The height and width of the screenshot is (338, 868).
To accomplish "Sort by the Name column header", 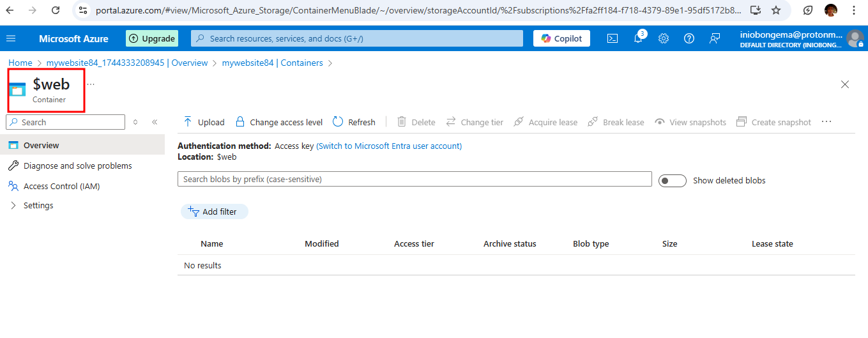I will click(x=211, y=243).
